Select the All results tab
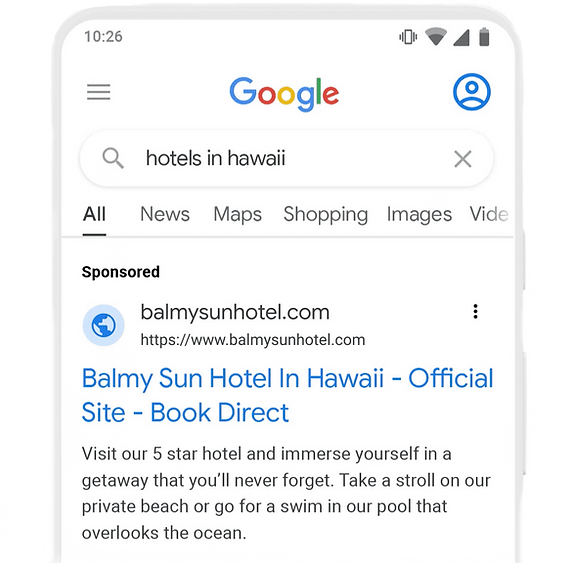The height and width of the screenshot is (563, 574). click(94, 214)
